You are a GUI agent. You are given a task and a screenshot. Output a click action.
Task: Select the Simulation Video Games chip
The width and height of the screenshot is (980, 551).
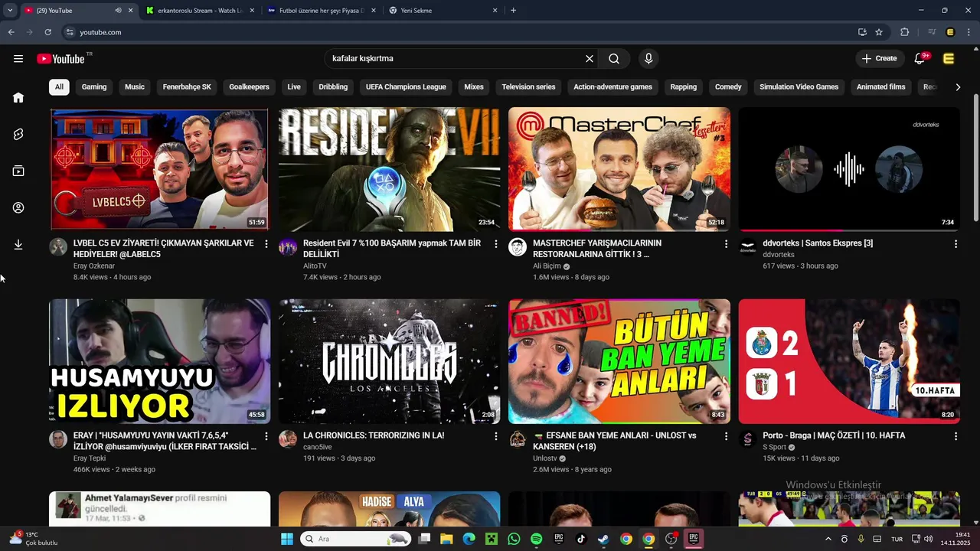point(799,87)
